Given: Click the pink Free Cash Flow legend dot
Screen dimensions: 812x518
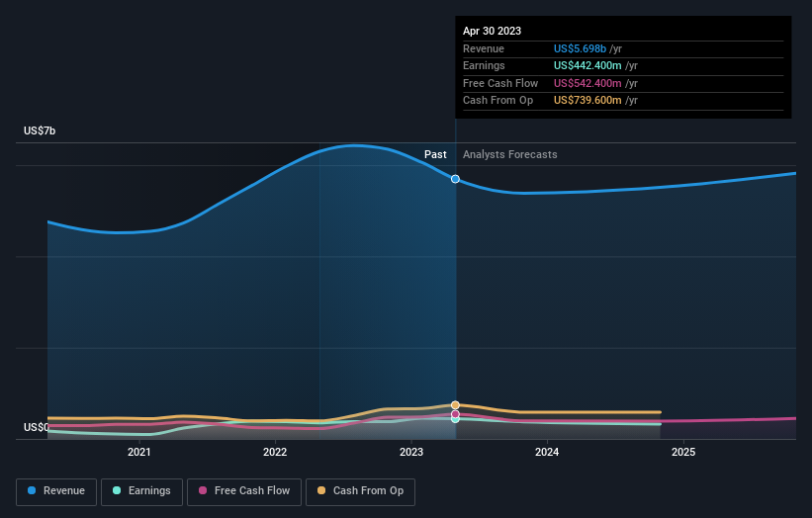Looking at the screenshot, I should pos(203,490).
